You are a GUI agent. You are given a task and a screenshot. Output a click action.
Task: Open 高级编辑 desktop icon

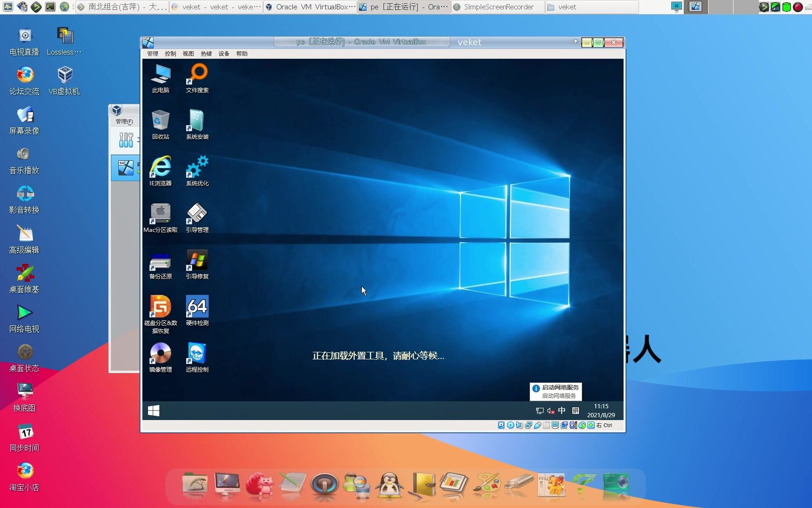pos(24,239)
